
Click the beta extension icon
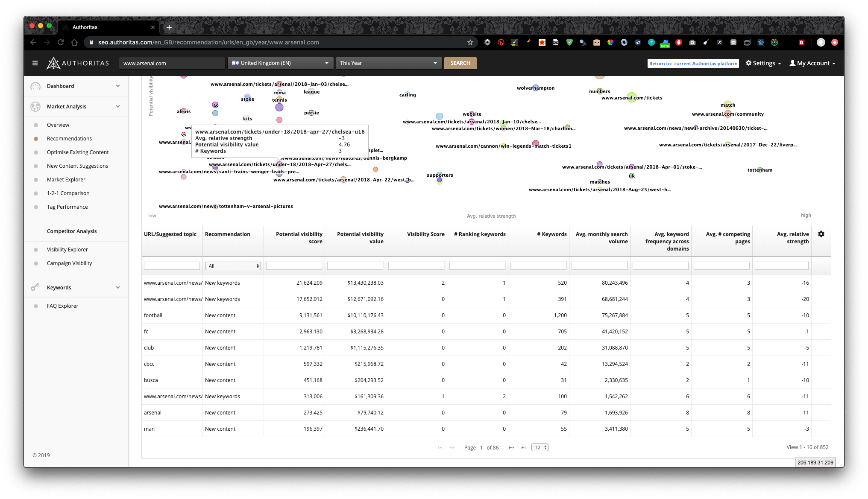coord(665,43)
